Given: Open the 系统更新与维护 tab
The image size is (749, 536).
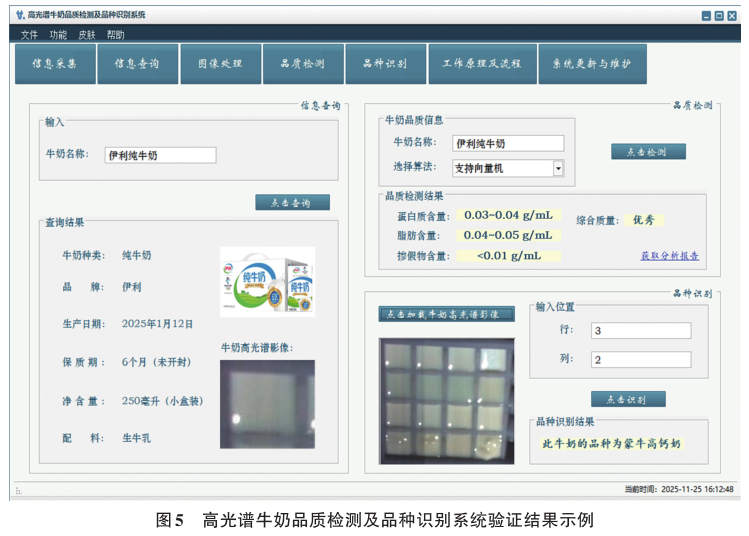Looking at the screenshot, I should point(593,64).
